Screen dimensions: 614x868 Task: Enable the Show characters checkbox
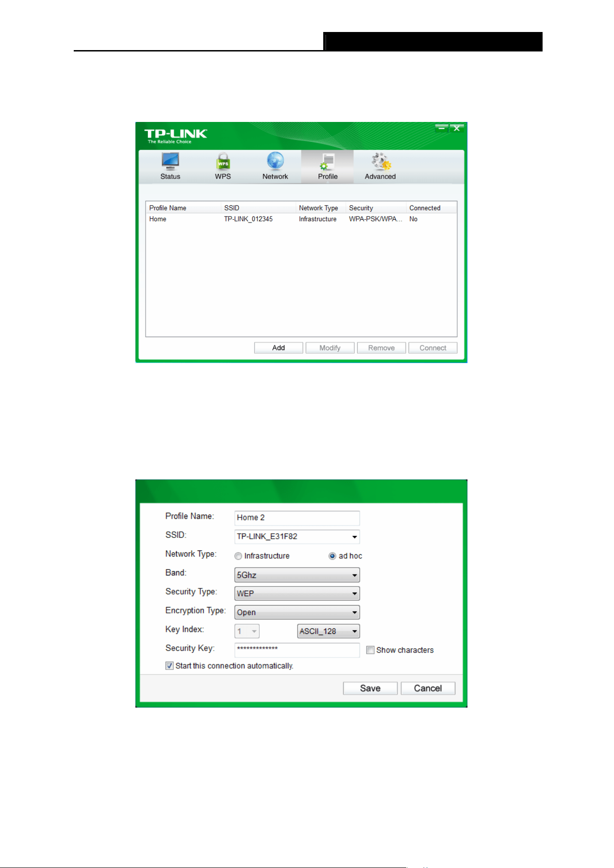370,650
